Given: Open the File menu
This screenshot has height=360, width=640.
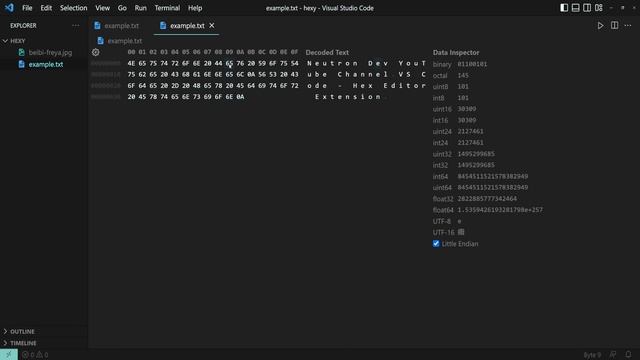Looking at the screenshot, I should click(x=27, y=8).
